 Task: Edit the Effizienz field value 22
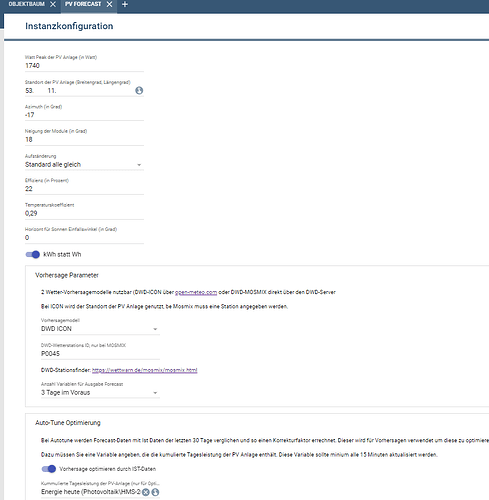pos(84,189)
